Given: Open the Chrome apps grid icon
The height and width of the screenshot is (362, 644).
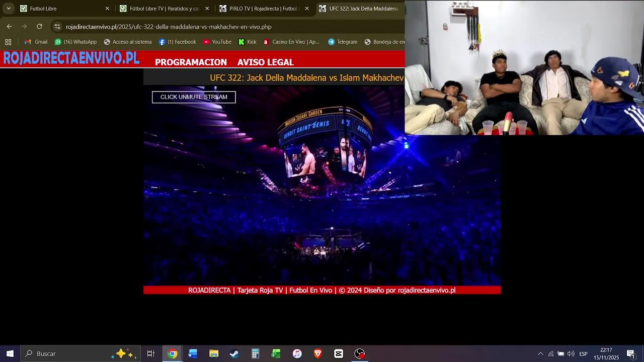Looking at the screenshot, I should click(8, 42).
